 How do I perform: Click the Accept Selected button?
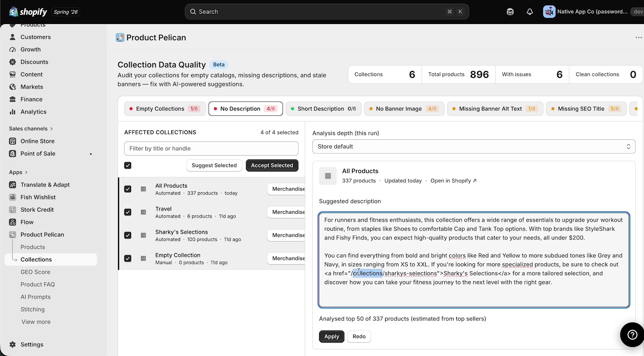[272, 166]
